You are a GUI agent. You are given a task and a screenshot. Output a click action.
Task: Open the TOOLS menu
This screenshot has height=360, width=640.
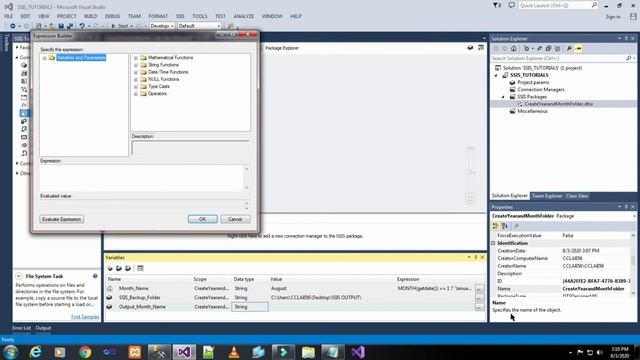[x=200, y=16]
